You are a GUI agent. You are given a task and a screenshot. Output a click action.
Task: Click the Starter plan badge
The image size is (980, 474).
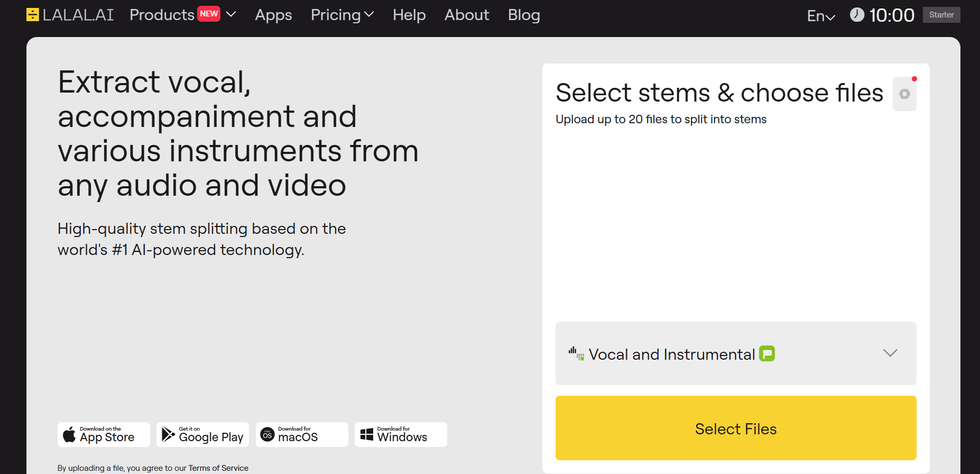point(941,15)
